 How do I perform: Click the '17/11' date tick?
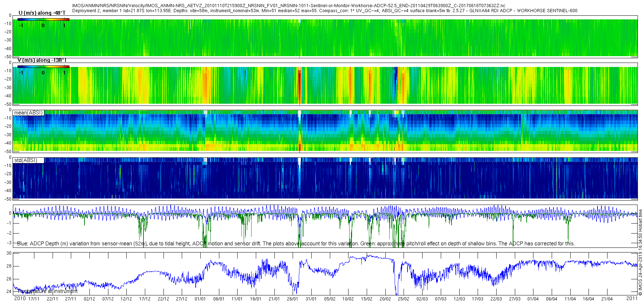point(34,299)
